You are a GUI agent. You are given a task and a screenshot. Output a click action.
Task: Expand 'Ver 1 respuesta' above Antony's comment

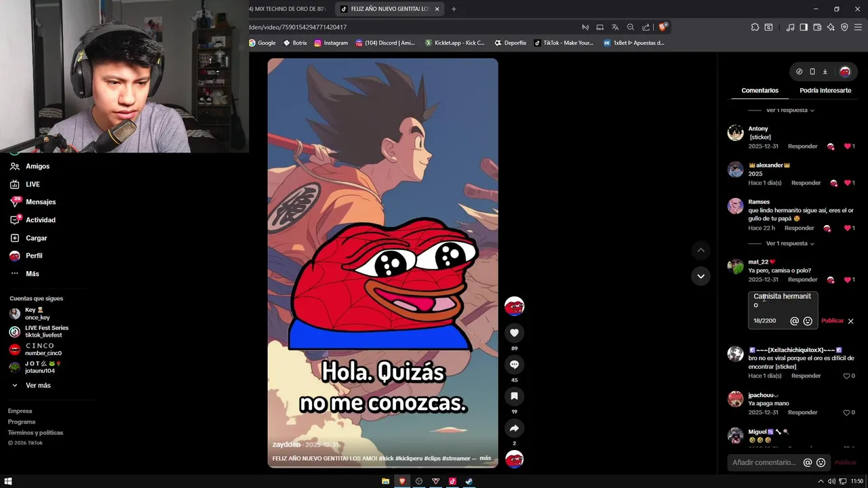click(x=790, y=110)
